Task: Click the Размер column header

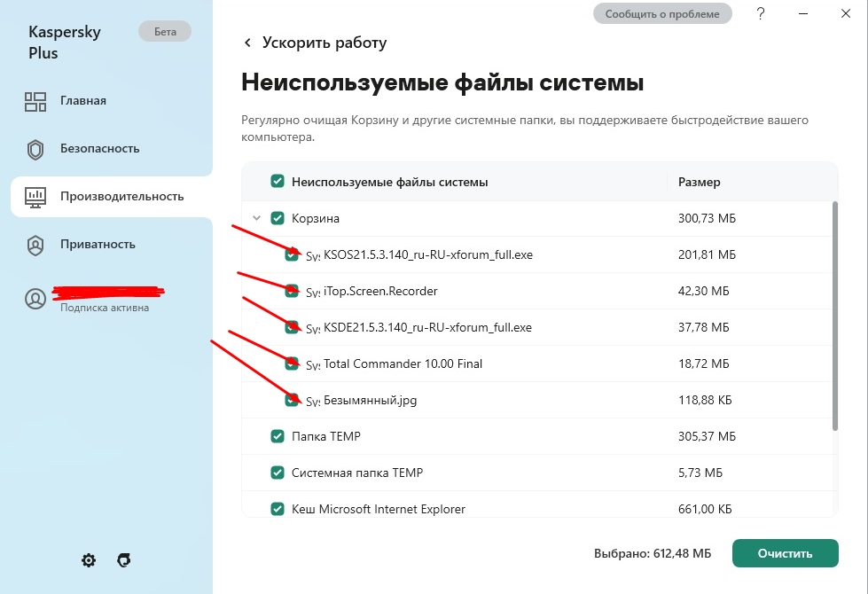Action: click(700, 182)
